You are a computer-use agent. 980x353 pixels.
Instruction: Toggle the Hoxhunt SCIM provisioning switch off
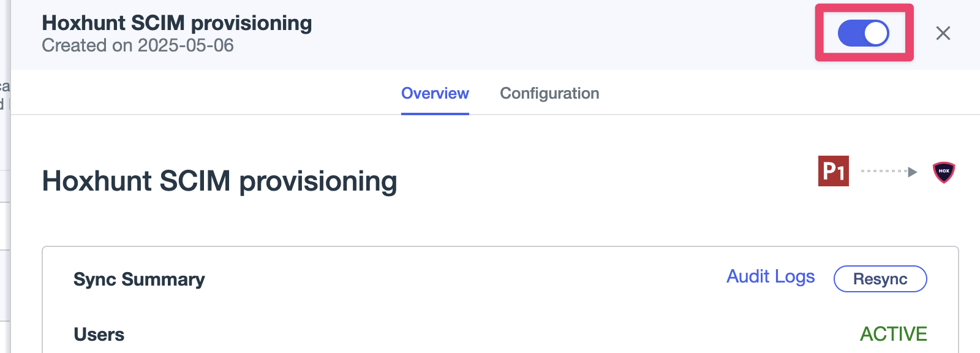click(864, 33)
